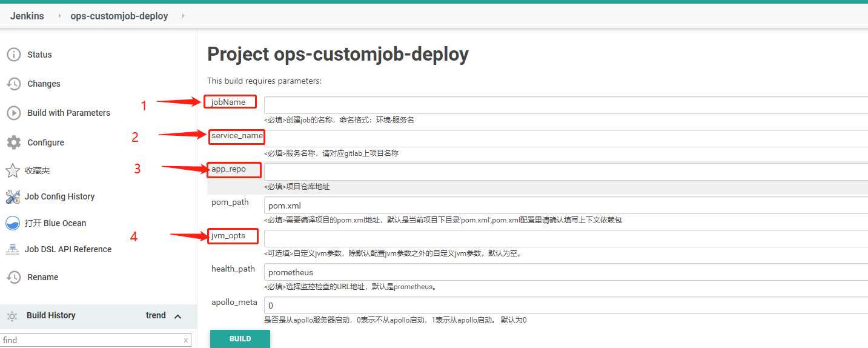Click the jobName description text
This screenshot has height=348, width=868.
339,120
